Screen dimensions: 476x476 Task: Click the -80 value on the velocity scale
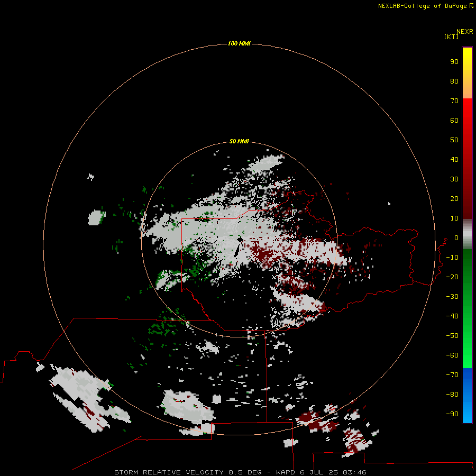[452, 395]
